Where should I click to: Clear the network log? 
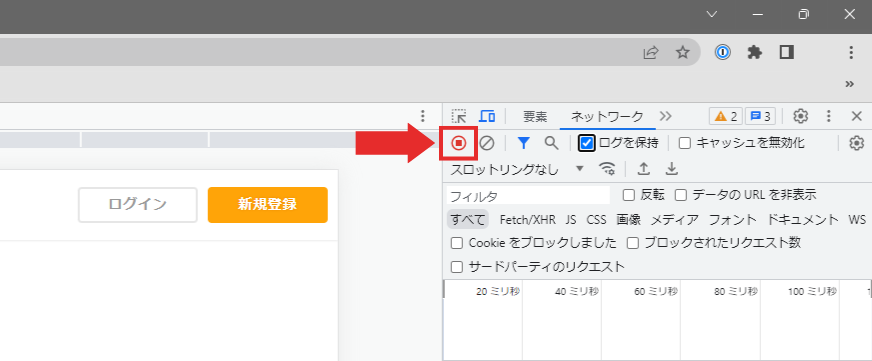click(487, 144)
